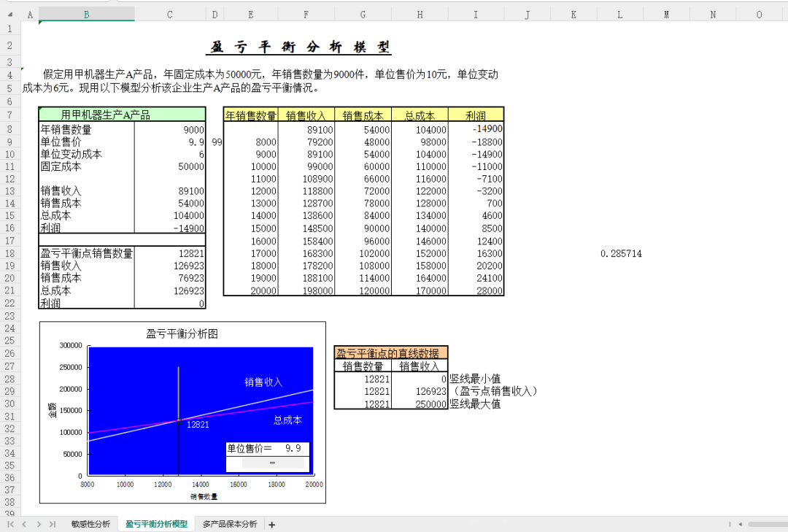Screen dimensions: 788x532
Task: Switch to the 敏感性分析 sheet tab
Action: (90, 524)
